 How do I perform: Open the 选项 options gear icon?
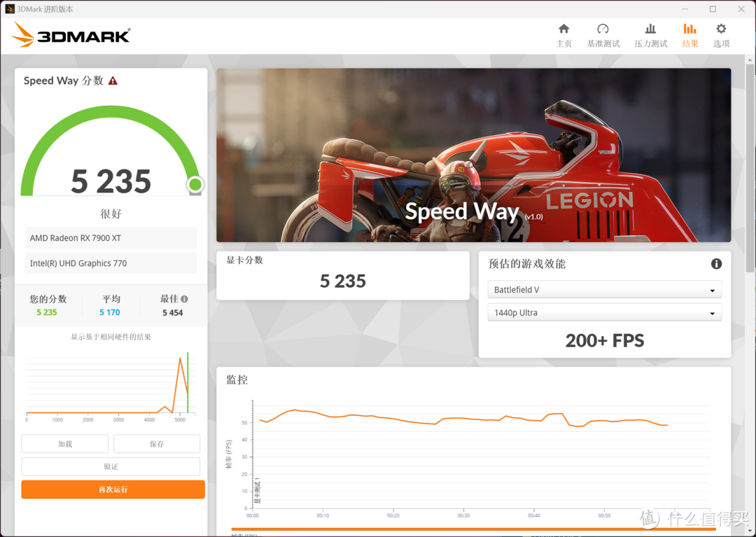721,35
